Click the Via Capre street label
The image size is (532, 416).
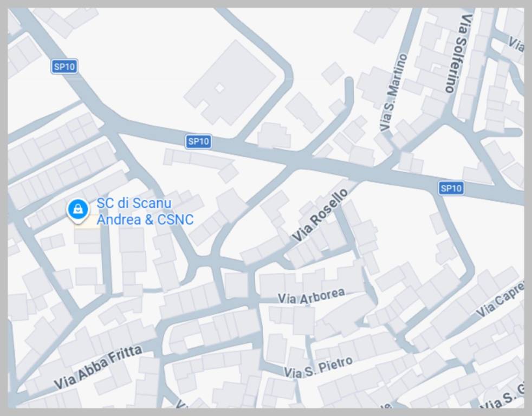(500, 300)
